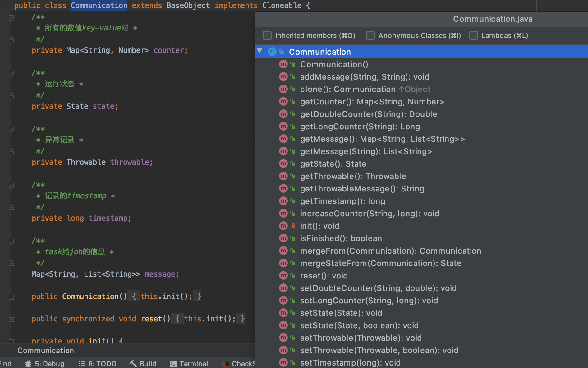Collapse the private init() method body
This screenshot has width=588, height=368.
pos(11,341)
